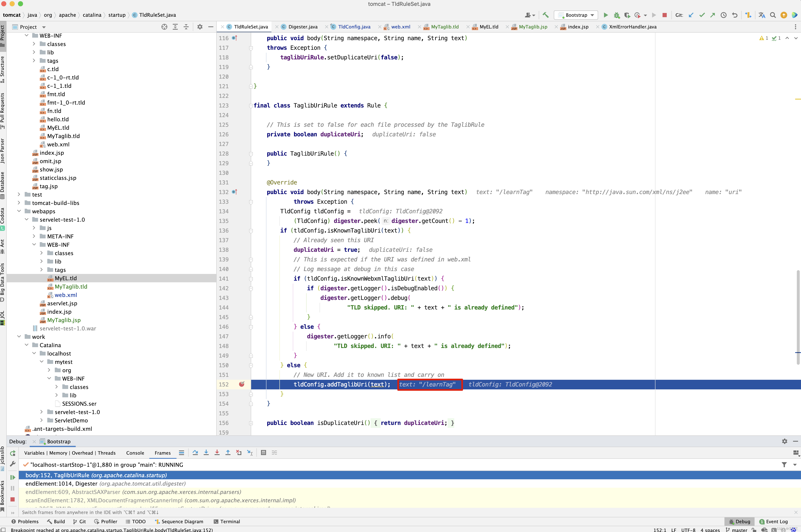This screenshot has height=532, width=801.
Task: Open the Translate icon in toolbar
Action: 762,15
